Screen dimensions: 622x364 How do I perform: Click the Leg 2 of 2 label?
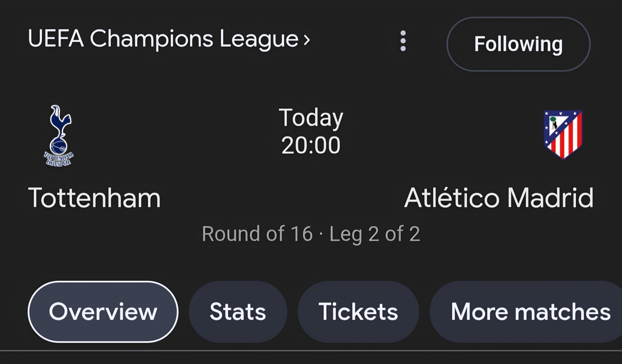pos(375,234)
